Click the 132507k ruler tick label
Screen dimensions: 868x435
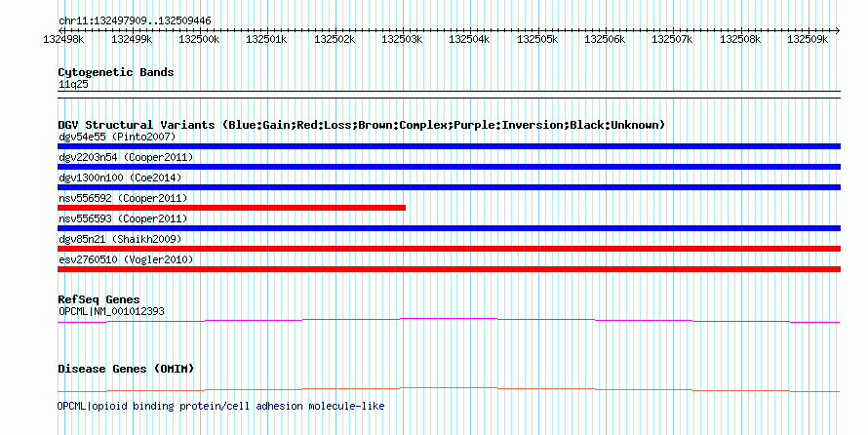tap(672, 39)
